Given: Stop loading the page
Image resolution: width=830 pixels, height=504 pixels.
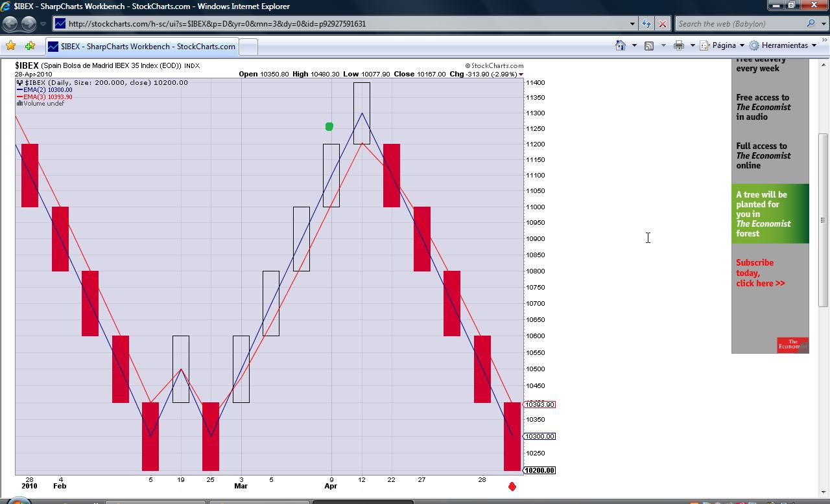Looking at the screenshot, I should (662, 24).
